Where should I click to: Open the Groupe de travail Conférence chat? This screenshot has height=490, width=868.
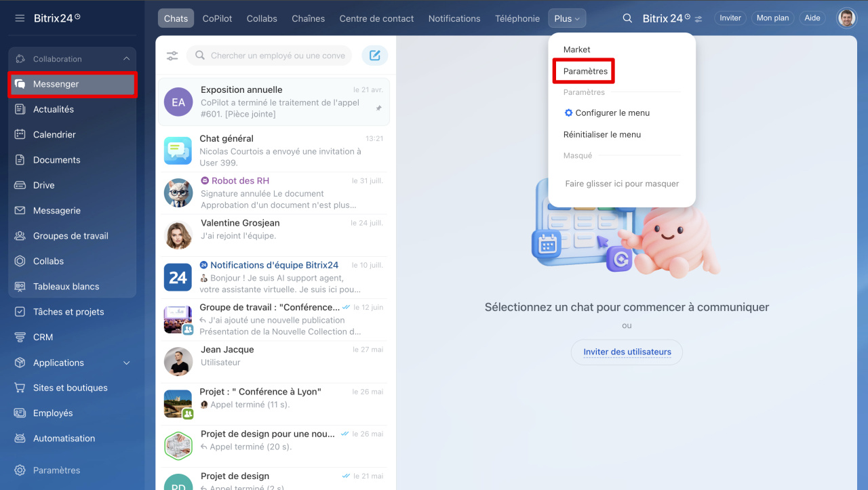pyautogui.click(x=274, y=319)
